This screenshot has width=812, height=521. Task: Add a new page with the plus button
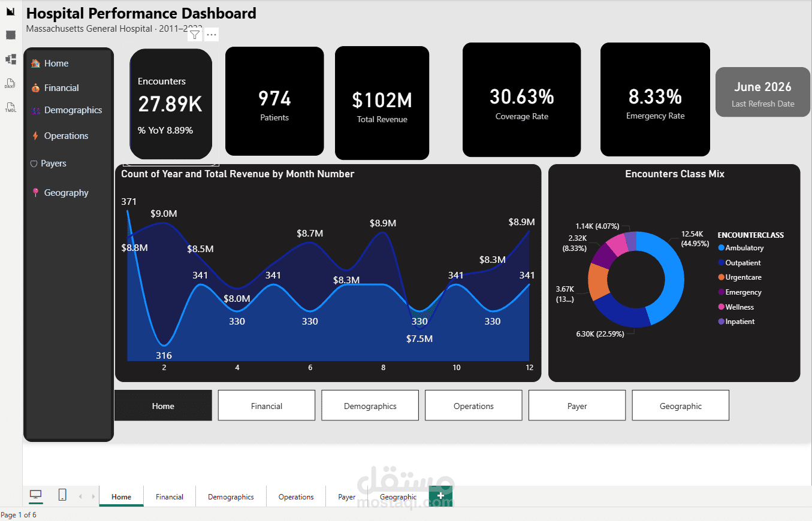440,496
